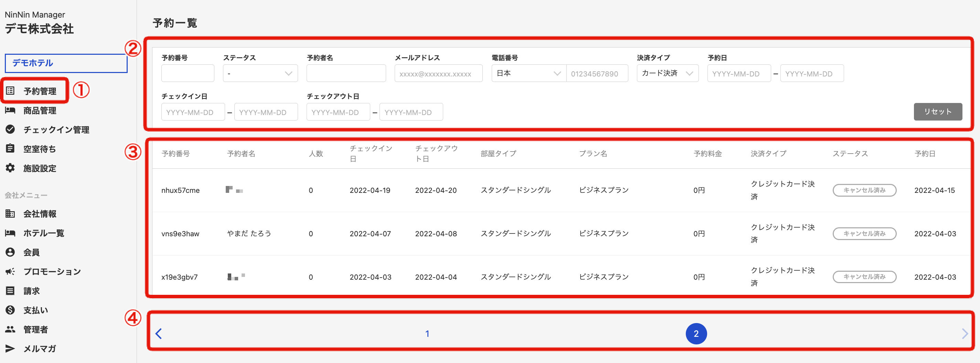
Task: Focus the 予約者名 search field
Action: 346,73
